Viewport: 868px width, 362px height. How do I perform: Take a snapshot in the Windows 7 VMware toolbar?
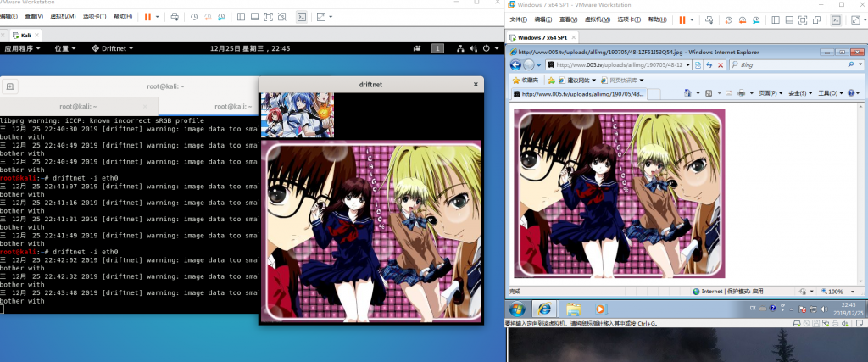(728, 20)
